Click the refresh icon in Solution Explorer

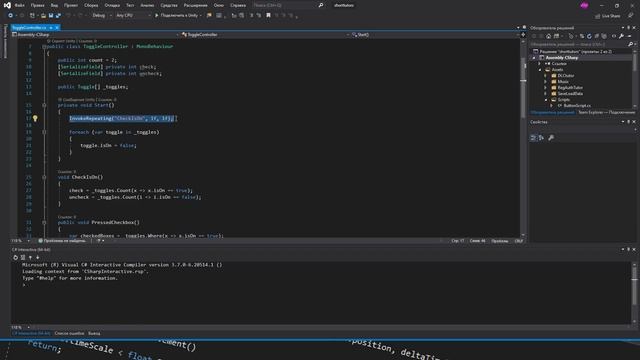tap(589, 36)
